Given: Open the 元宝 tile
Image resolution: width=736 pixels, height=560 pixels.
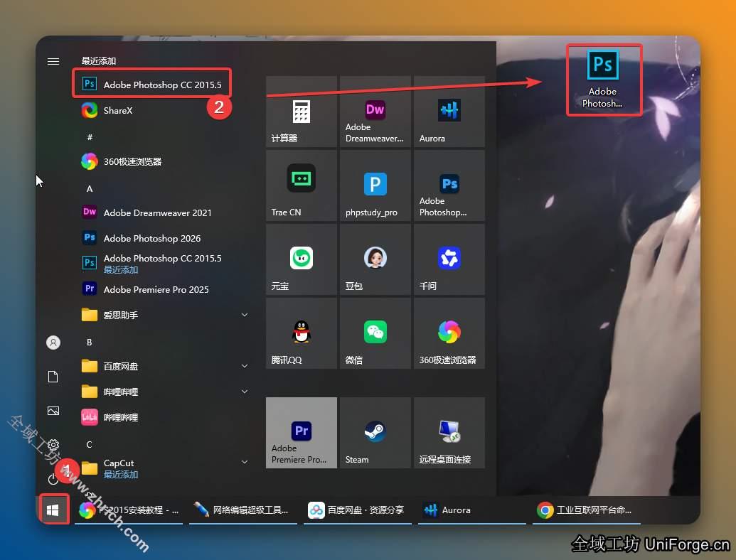Looking at the screenshot, I should coord(302,259).
